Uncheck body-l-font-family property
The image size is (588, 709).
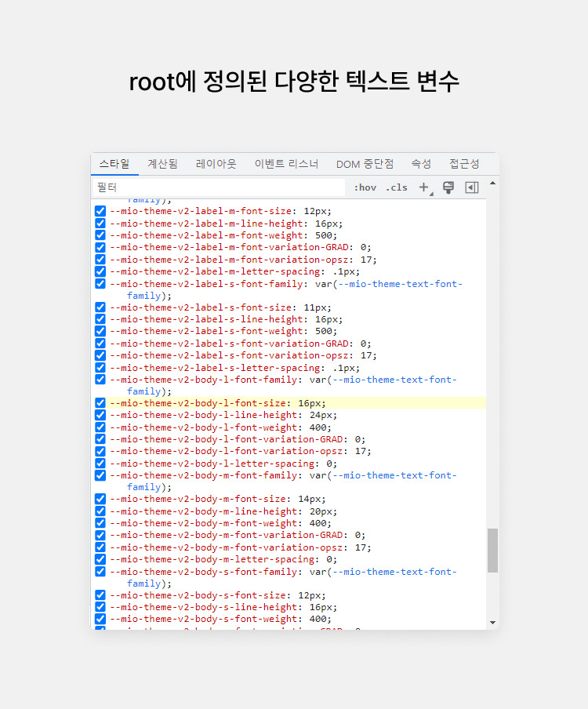click(100, 380)
